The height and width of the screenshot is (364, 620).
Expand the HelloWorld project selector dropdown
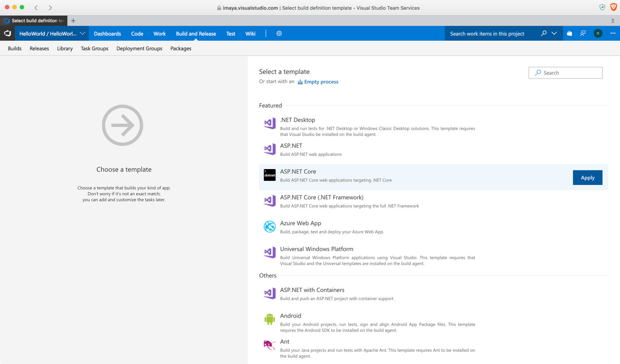(52, 34)
